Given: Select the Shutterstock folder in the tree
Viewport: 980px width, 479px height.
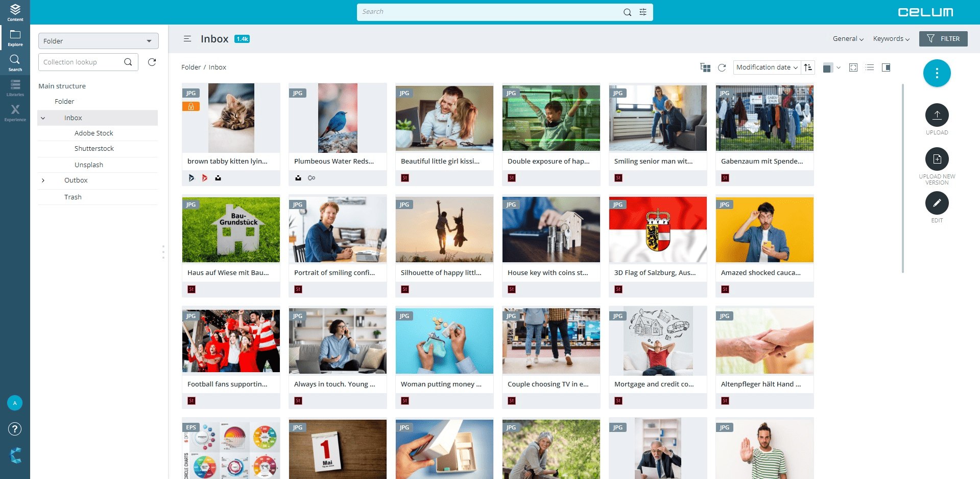Looking at the screenshot, I should point(94,148).
